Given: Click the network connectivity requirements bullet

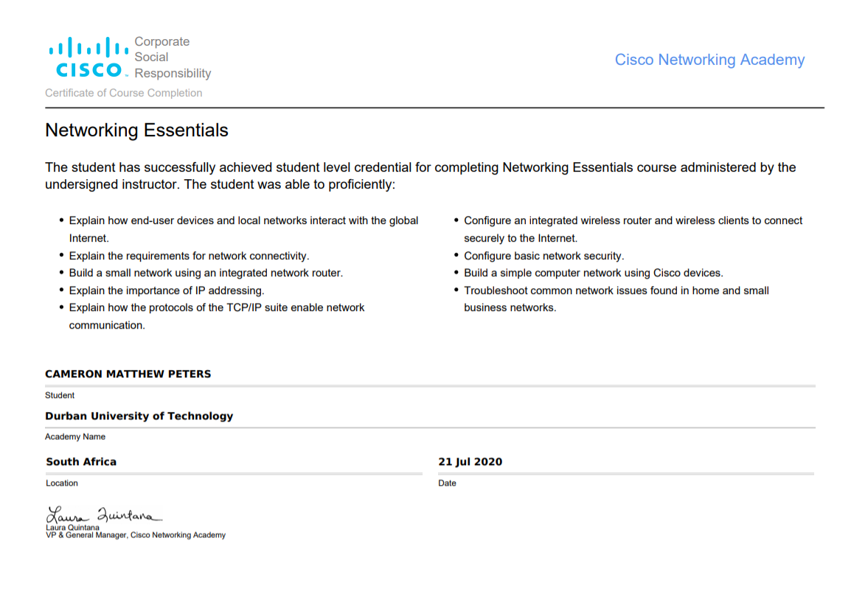Looking at the screenshot, I should 189,256.
